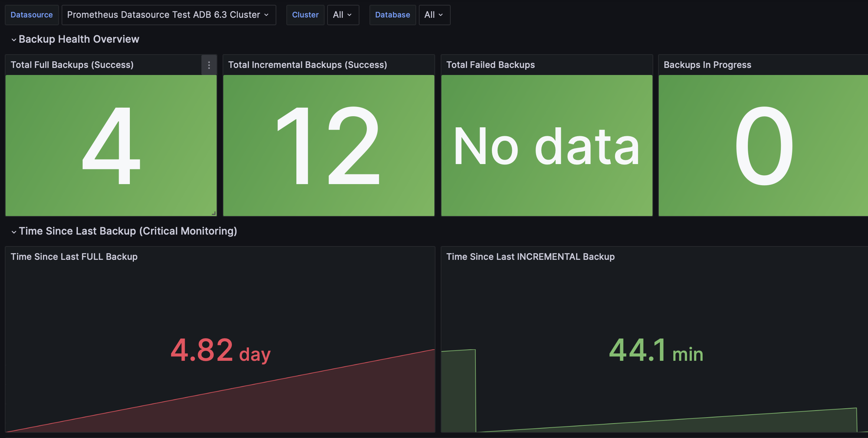The width and height of the screenshot is (868, 438).
Task: Click the Datasource variable label
Action: (32, 15)
